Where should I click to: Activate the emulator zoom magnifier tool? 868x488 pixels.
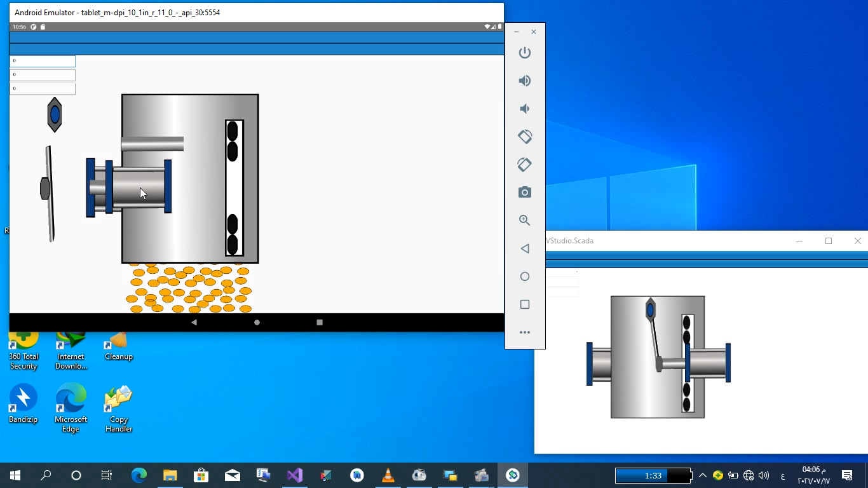click(x=525, y=220)
